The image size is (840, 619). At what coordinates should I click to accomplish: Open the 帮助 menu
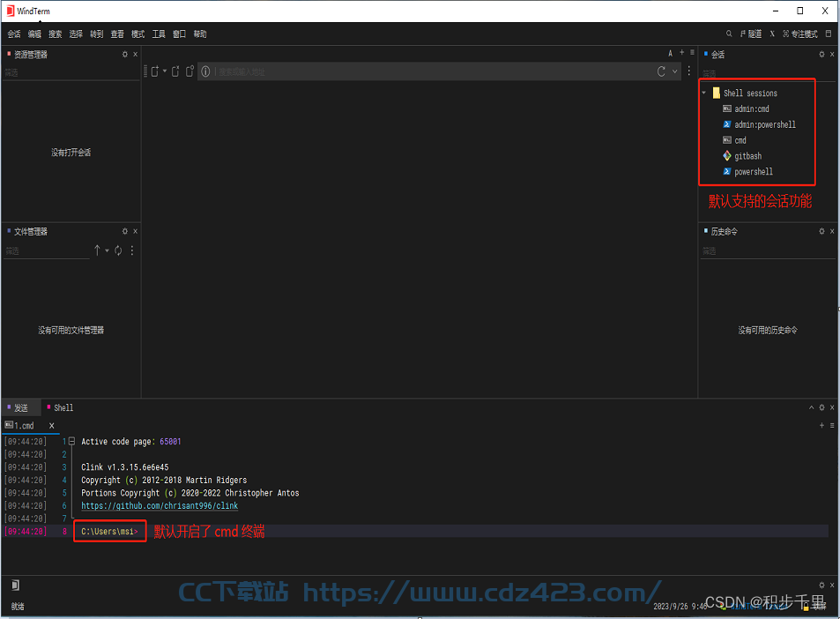click(200, 34)
